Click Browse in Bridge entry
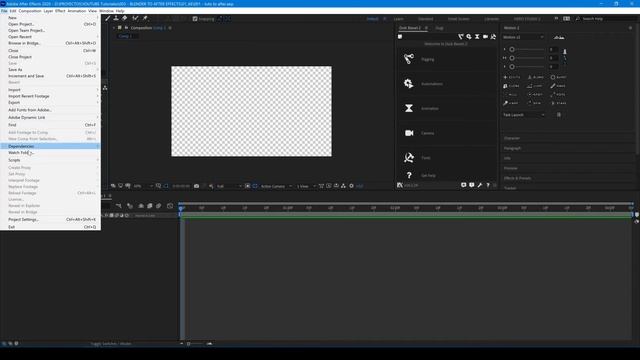Image resolution: width=640 pixels, height=360 pixels. (51, 43)
